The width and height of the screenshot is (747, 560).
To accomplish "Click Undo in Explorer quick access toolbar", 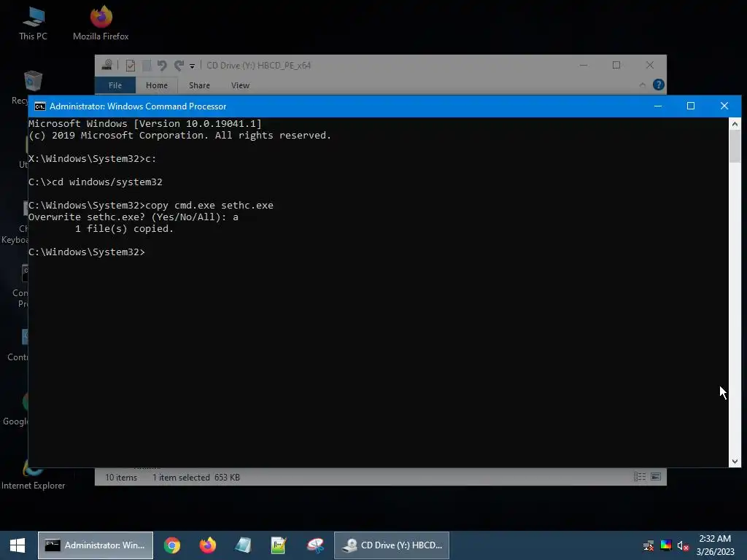I will click(x=162, y=65).
